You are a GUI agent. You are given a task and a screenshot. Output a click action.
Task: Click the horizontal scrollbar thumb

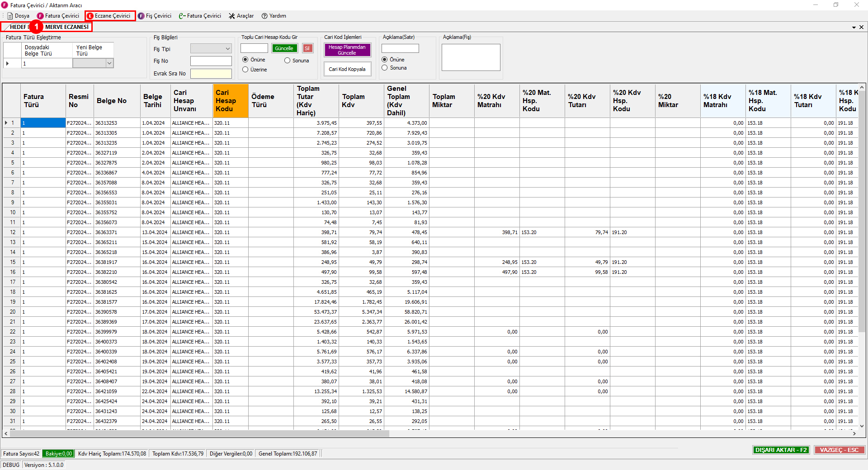pyautogui.click(x=199, y=433)
